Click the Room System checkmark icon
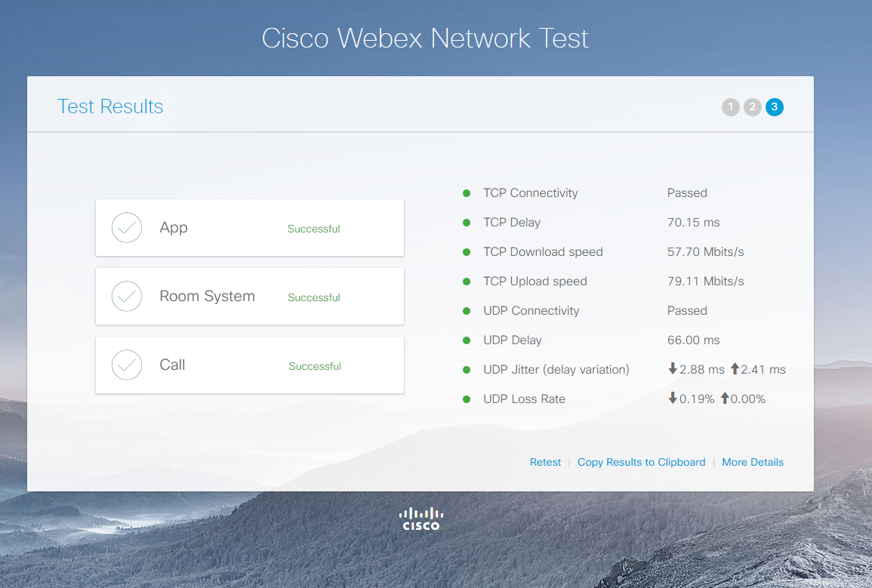This screenshot has height=588, width=872. point(127,296)
